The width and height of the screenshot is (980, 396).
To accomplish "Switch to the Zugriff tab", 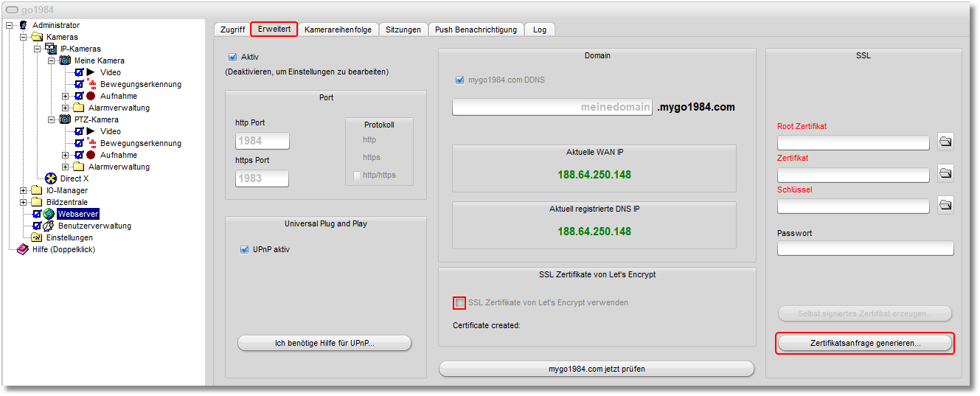I will tap(232, 29).
